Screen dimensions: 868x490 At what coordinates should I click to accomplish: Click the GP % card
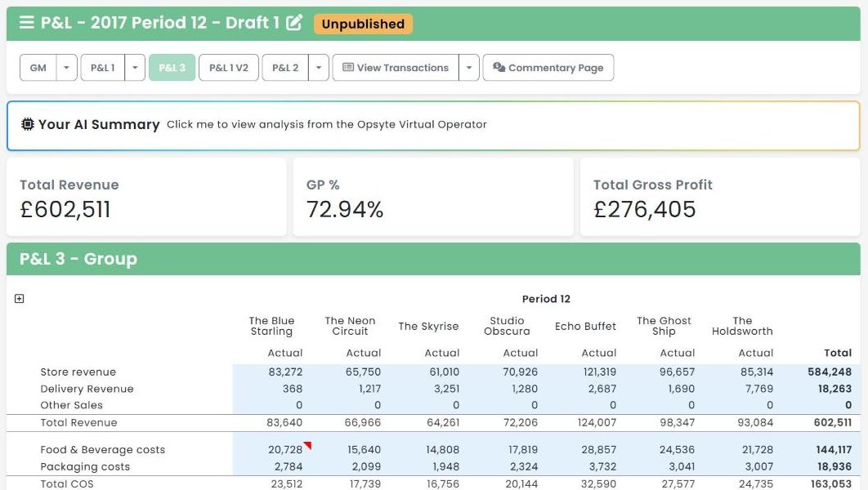433,198
